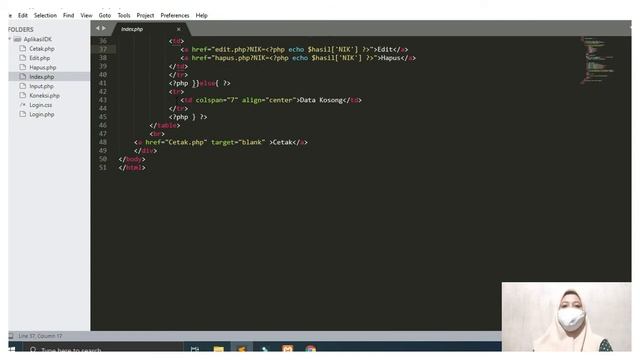Screen dimensions: 640x360
Task: Open the View menu
Action: (86, 16)
